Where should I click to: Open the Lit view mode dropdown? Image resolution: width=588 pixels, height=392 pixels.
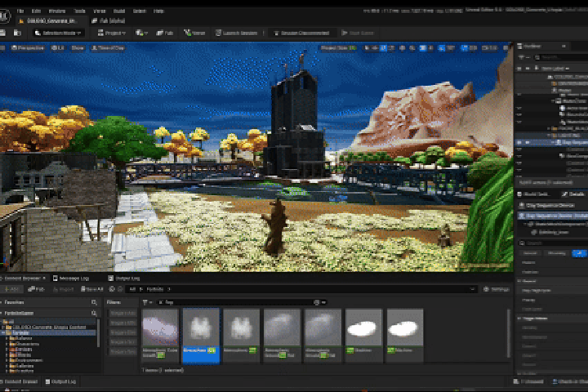[58, 48]
